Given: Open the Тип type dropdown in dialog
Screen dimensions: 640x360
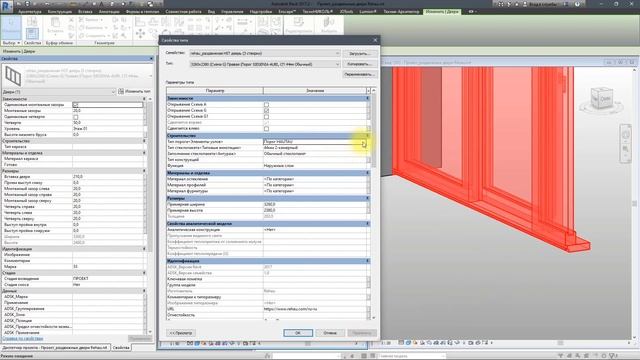Looking at the screenshot, I should [337, 64].
